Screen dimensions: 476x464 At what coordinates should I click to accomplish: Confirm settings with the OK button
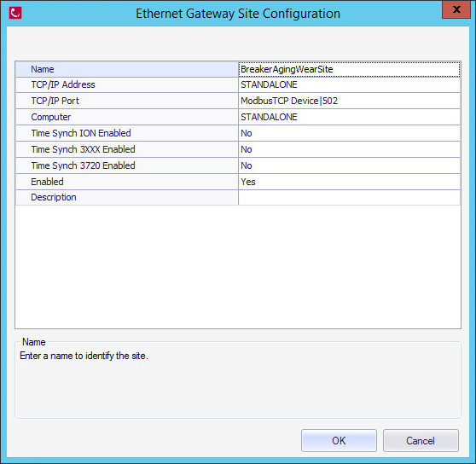tap(339, 440)
